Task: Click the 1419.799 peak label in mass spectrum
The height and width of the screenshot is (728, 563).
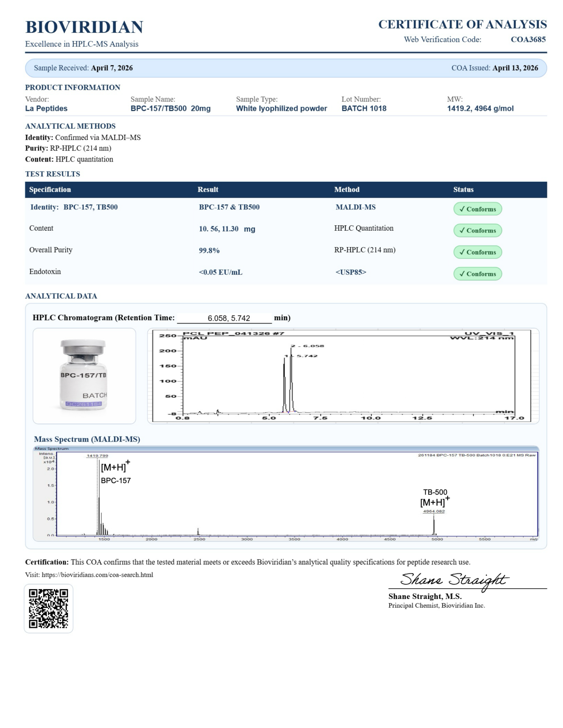Action: (x=98, y=456)
